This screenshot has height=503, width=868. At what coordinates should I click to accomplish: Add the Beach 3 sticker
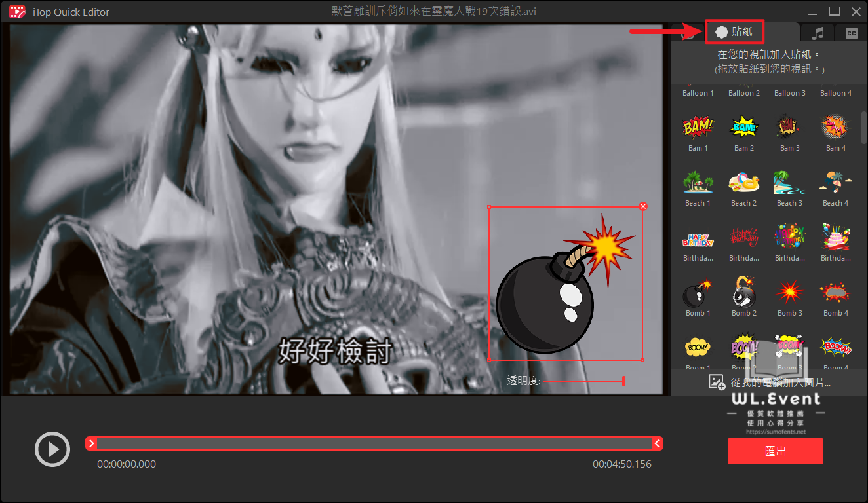point(789,182)
